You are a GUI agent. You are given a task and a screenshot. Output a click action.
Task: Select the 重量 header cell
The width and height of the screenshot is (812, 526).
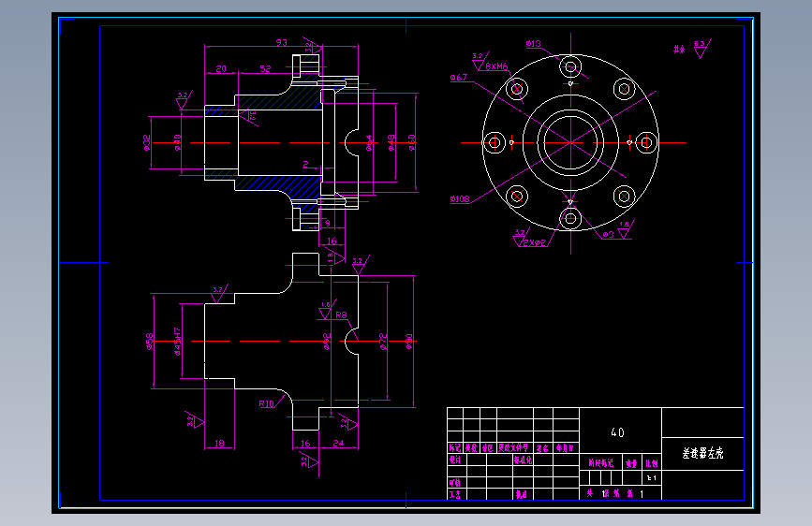click(x=630, y=463)
